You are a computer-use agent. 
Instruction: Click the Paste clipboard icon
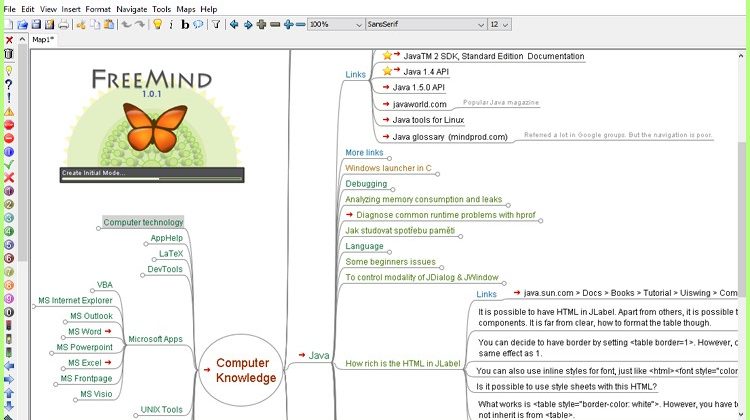pos(109,24)
